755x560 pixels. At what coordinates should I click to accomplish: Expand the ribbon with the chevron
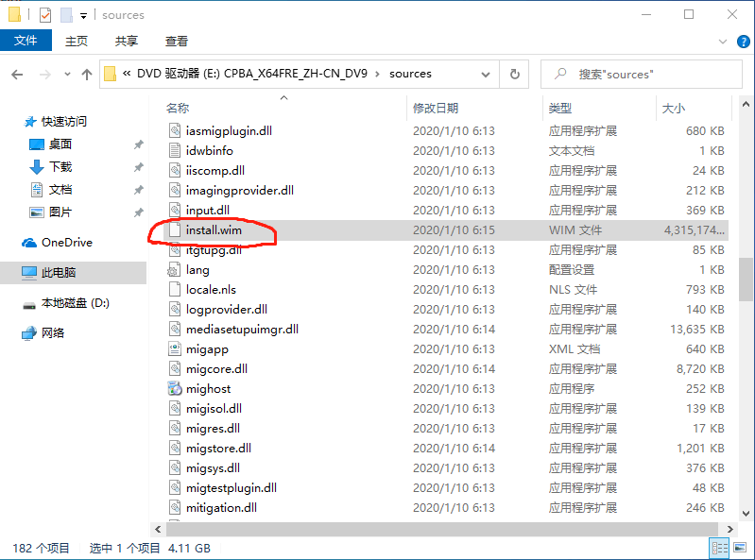(x=723, y=42)
